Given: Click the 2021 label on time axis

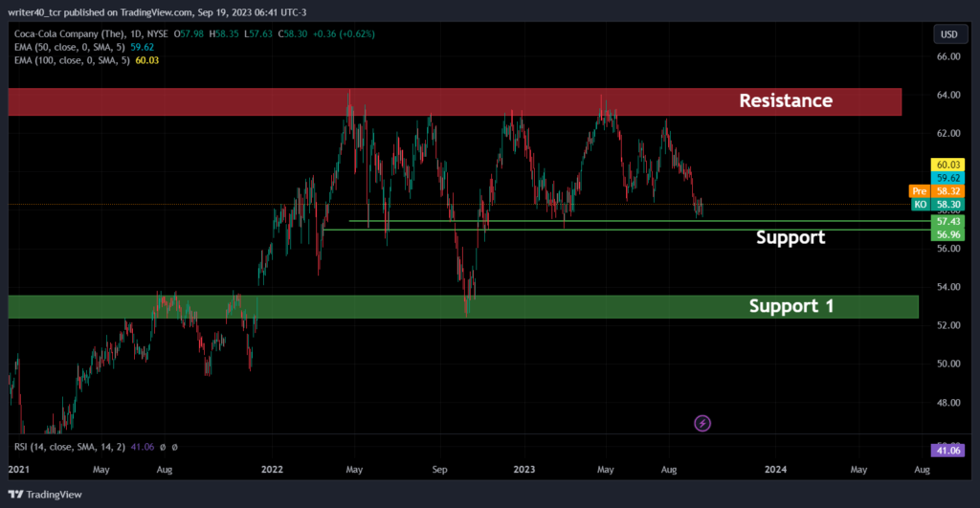Looking at the screenshot, I should point(19,470).
